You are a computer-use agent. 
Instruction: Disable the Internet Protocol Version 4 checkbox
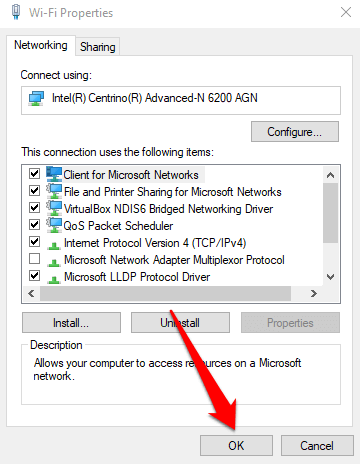pyautogui.click(x=35, y=241)
